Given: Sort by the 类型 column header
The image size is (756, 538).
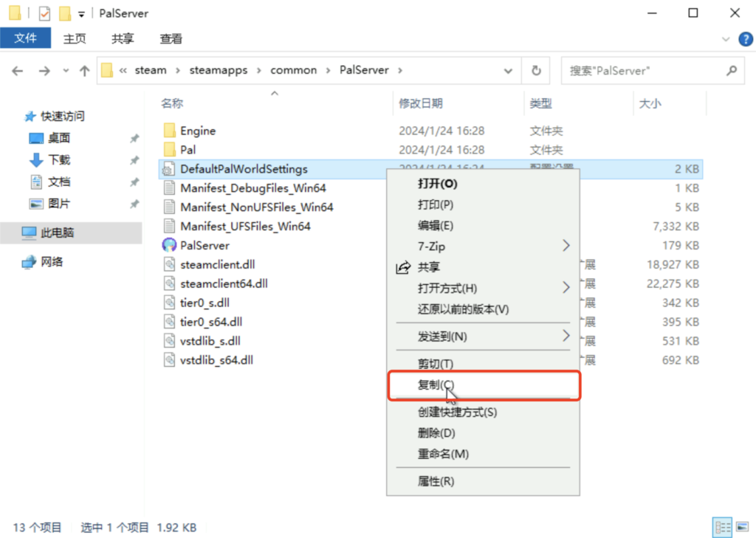Looking at the screenshot, I should 540,103.
